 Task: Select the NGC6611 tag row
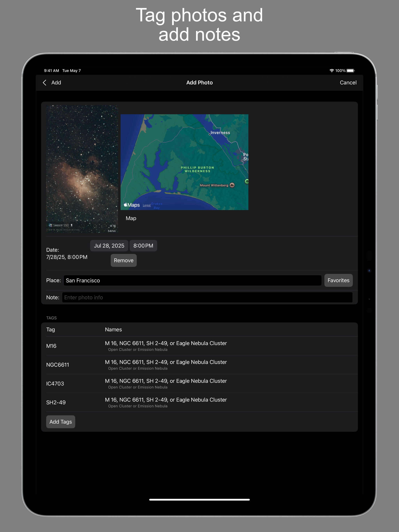[199, 365]
